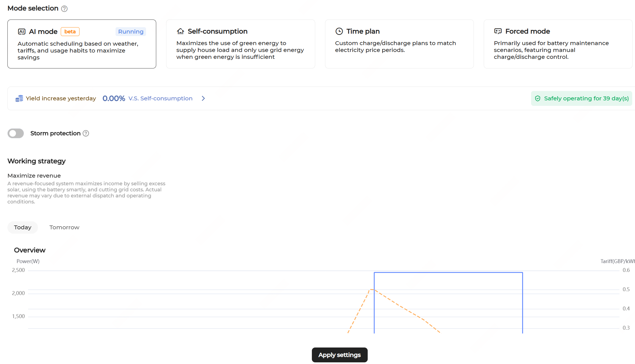Click the orange beta badge
The height and width of the screenshot is (364, 635).
click(70, 32)
